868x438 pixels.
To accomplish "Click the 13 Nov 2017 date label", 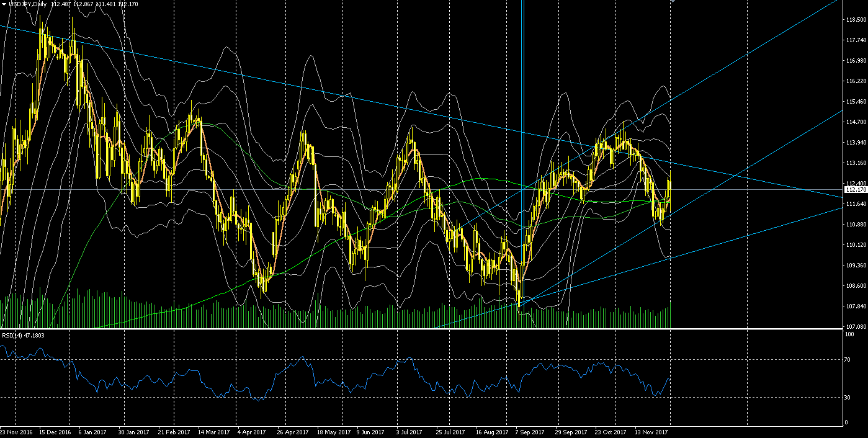I will coord(651,432).
